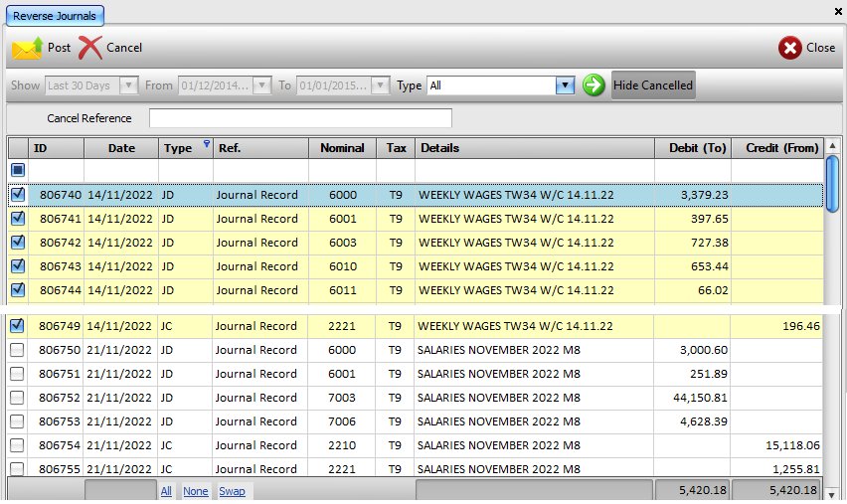Viewport: 847px width, 504px height.
Task: Sort by the Nominal column header
Action: 342,148
